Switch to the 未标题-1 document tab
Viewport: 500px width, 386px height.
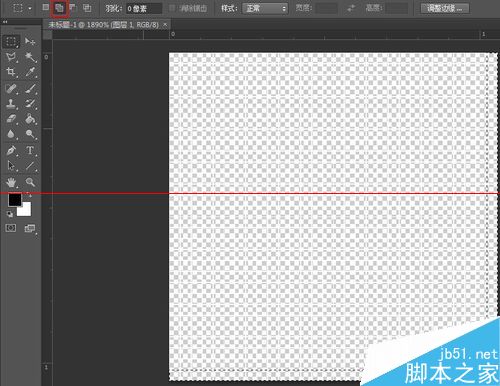coord(103,25)
